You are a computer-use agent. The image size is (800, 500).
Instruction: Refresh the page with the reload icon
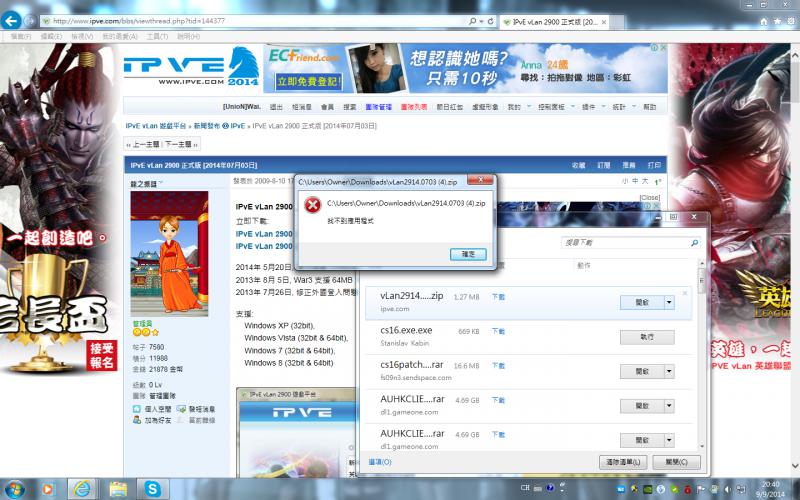coord(490,21)
